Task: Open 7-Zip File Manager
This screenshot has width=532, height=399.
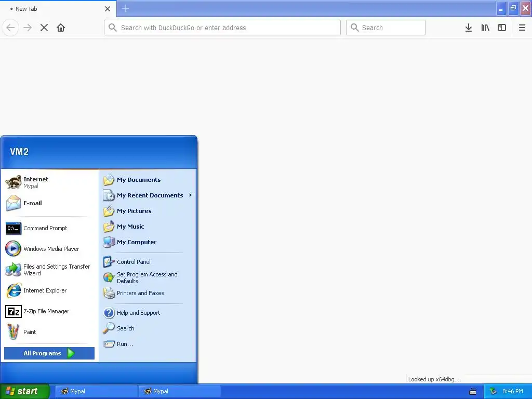Action: pyautogui.click(x=49, y=311)
